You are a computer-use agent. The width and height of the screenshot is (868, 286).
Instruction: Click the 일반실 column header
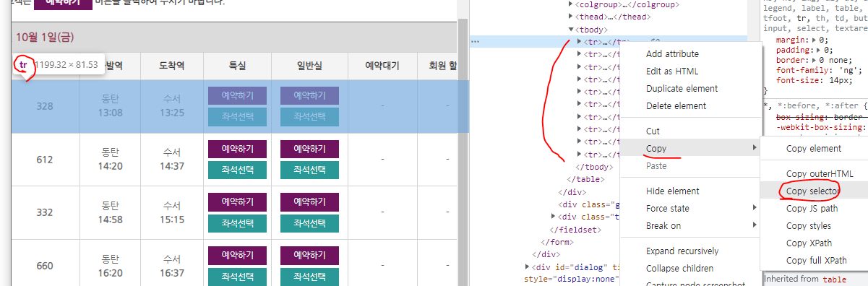pyautogui.click(x=309, y=66)
